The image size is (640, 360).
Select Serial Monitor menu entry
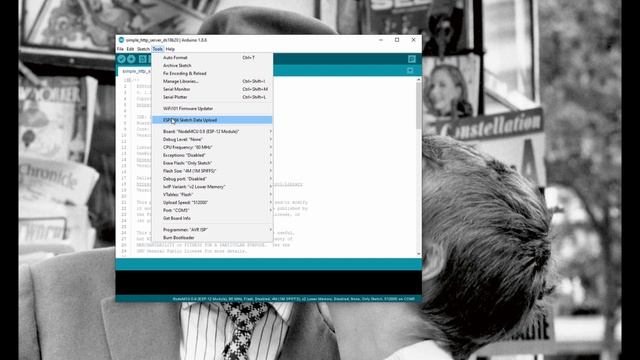(212, 89)
